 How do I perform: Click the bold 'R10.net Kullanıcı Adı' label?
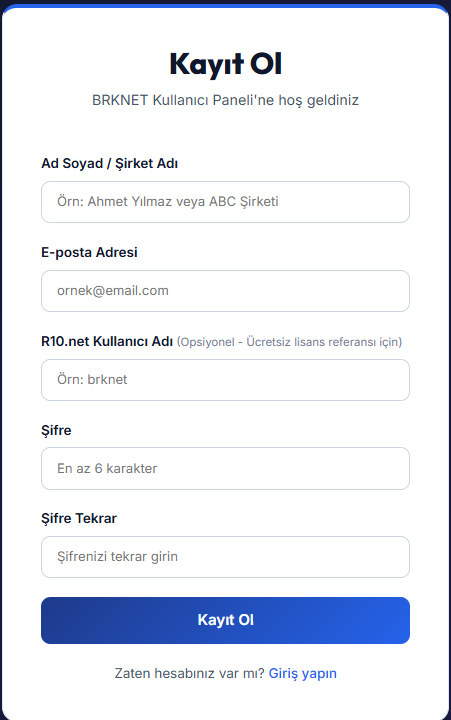tap(107, 342)
